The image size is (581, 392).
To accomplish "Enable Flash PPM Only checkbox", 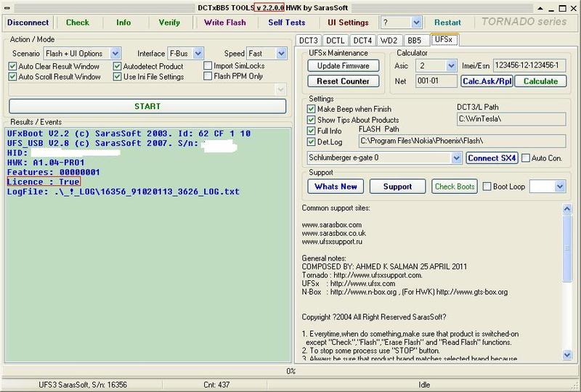I will click(208, 76).
